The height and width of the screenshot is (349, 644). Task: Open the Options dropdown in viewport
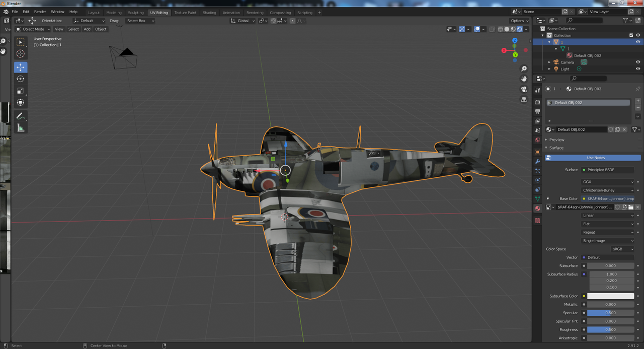pos(519,21)
